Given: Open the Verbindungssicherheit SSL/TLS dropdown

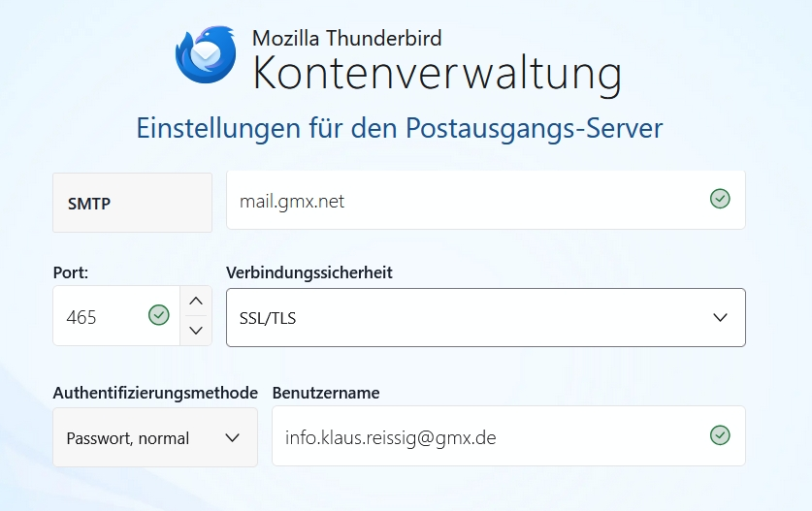Looking at the screenshot, I should (486, 317).
